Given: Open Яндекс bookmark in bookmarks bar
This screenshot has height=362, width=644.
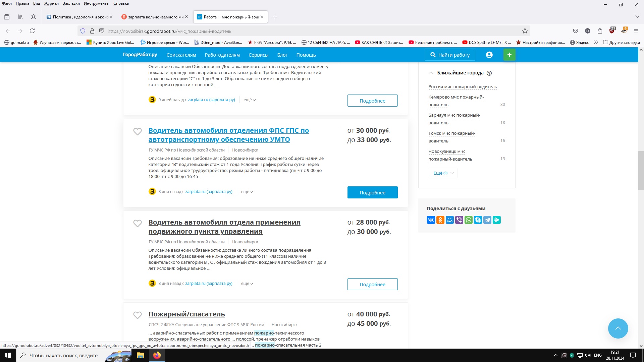Looking at the screenshot, I should 579,42.
